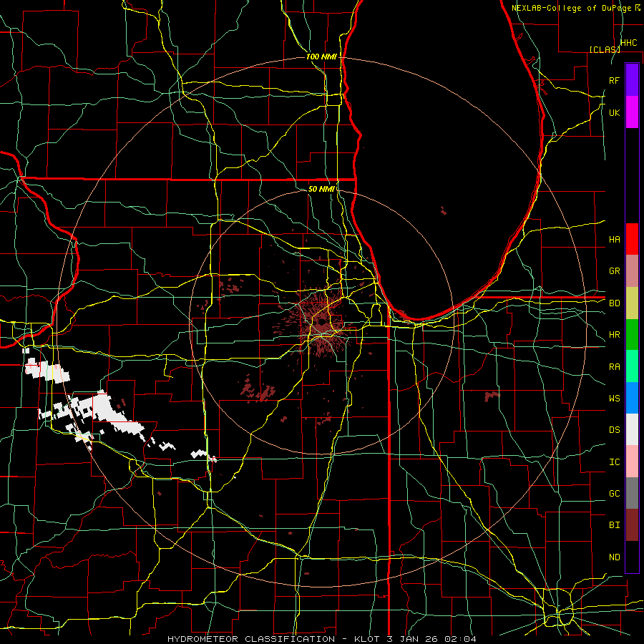Click the ND black legend swatch
This screenshot has height=644, width=644.
pyautogui.click(x=632, y=557)
